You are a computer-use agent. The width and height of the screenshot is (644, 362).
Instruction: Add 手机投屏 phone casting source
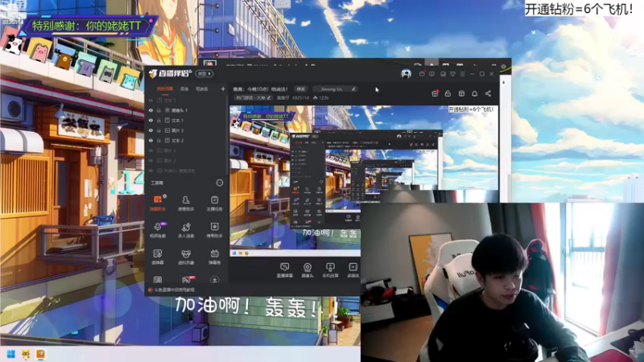(x=330, y=270)
